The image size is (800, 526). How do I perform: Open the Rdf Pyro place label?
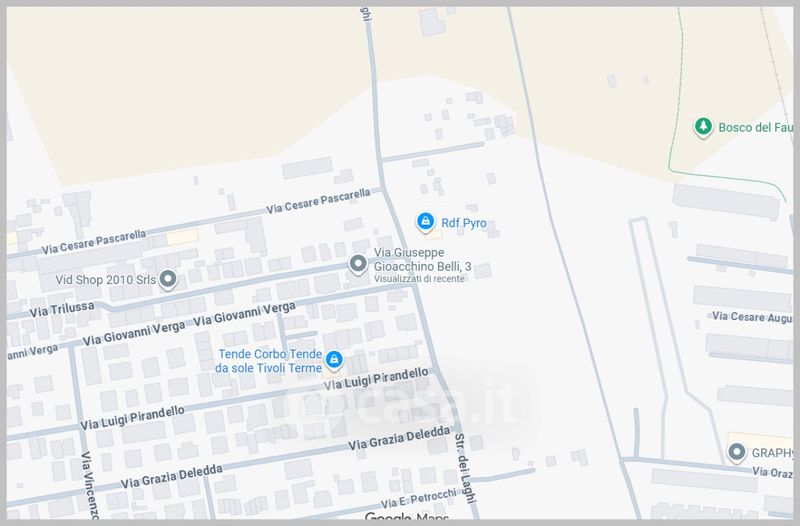pyautogui.click(x=463, y=223)
